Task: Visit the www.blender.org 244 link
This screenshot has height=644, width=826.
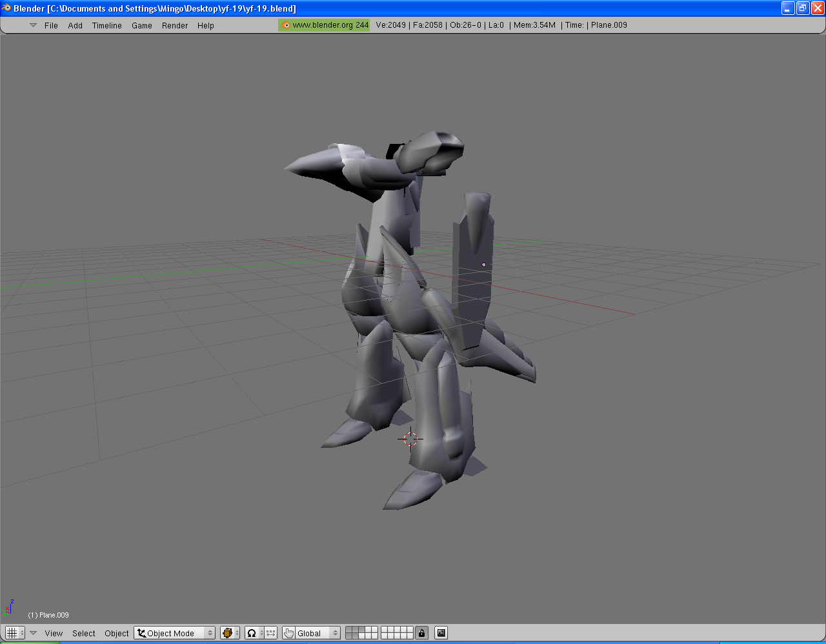Action: pyautogui.click(x=330, y=25)
